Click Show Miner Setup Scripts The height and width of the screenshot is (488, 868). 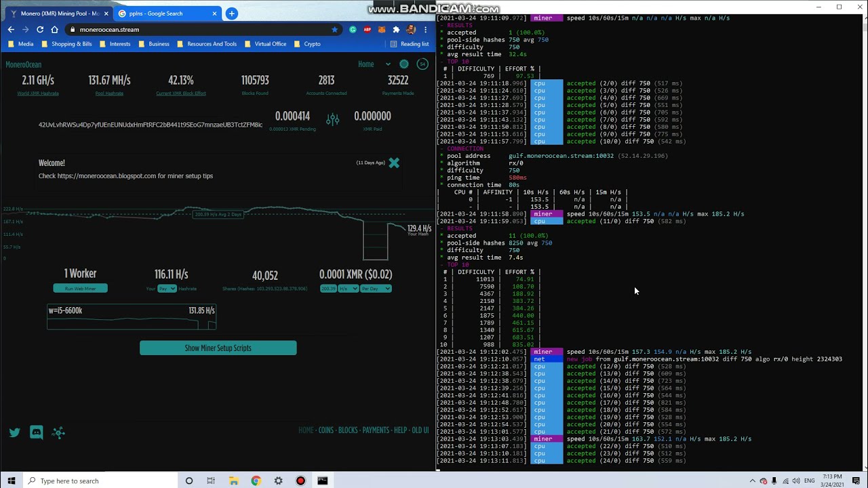218,348
